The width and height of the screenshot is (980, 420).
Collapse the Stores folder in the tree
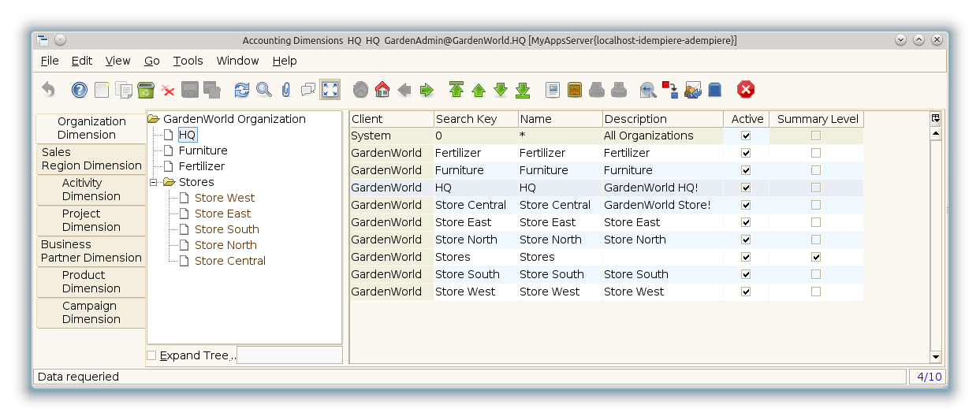coord(155,182)
